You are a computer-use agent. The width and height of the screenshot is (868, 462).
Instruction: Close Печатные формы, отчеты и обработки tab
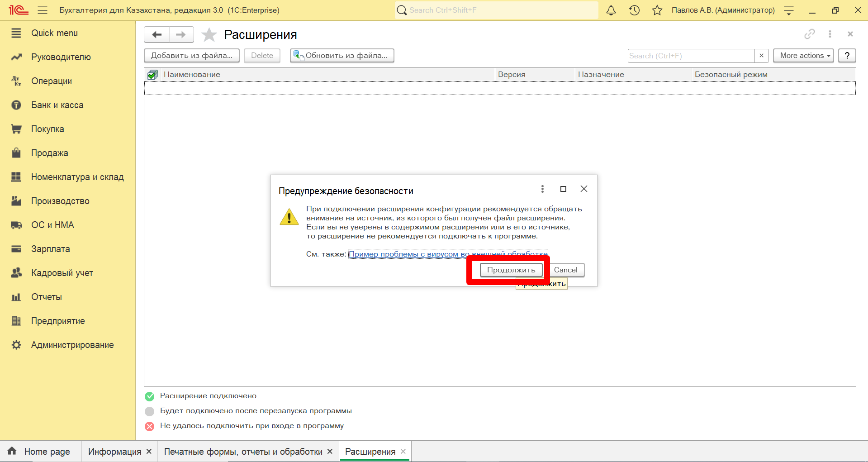(x=330, y=452)
